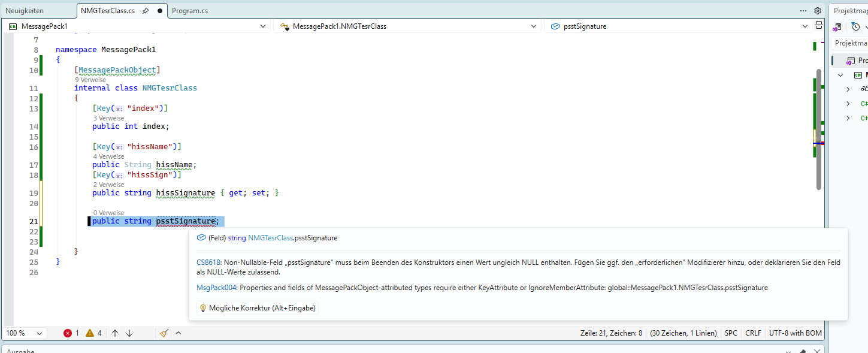Click the warning triangle indicator
The width and height of the screenshot is (868, 353).
pyautogui.click(x=90, y=333)
